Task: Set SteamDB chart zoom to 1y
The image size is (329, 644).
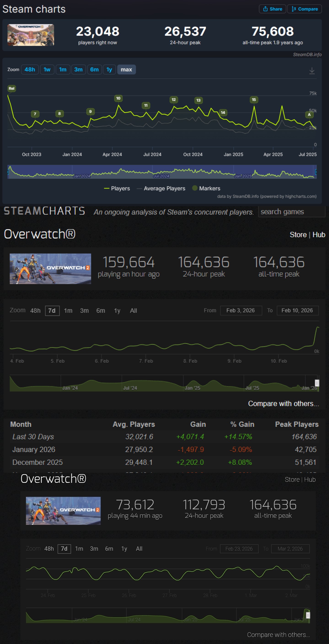Action: click(109, 69)
